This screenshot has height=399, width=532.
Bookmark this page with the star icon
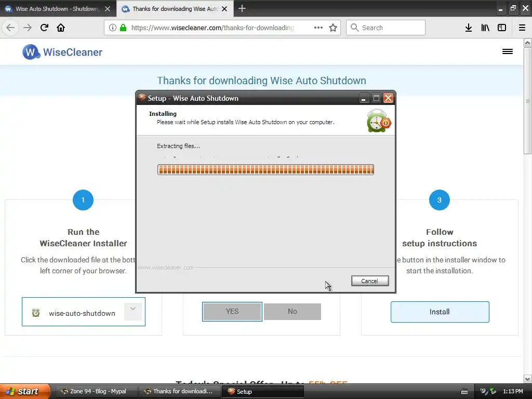click(333, 28)
